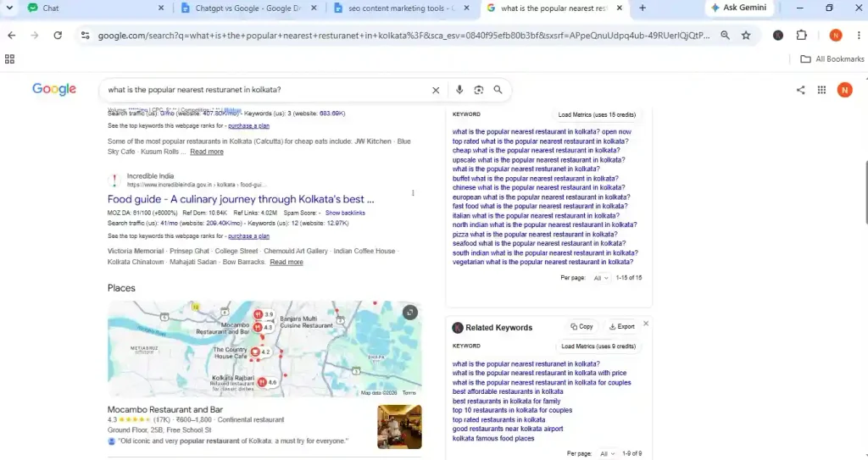
Task: Close the seo content marketing tools tab
Action: tap(467, 8)
